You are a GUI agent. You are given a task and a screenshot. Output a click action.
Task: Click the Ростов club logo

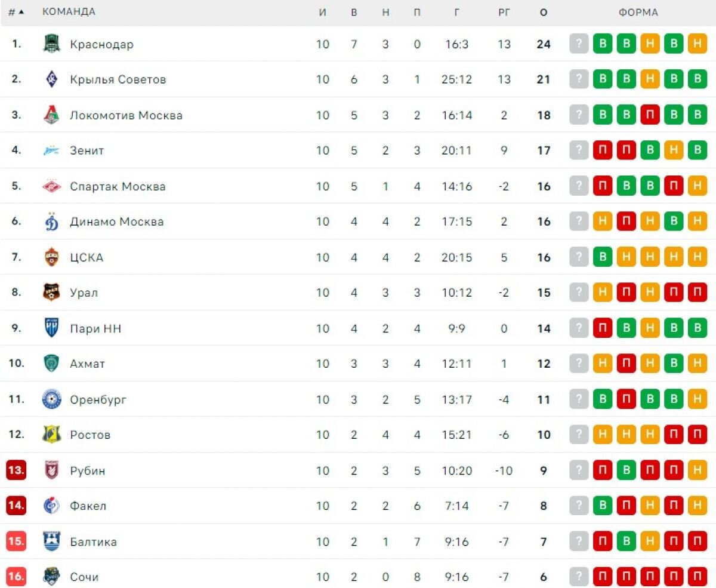(52, 435)
